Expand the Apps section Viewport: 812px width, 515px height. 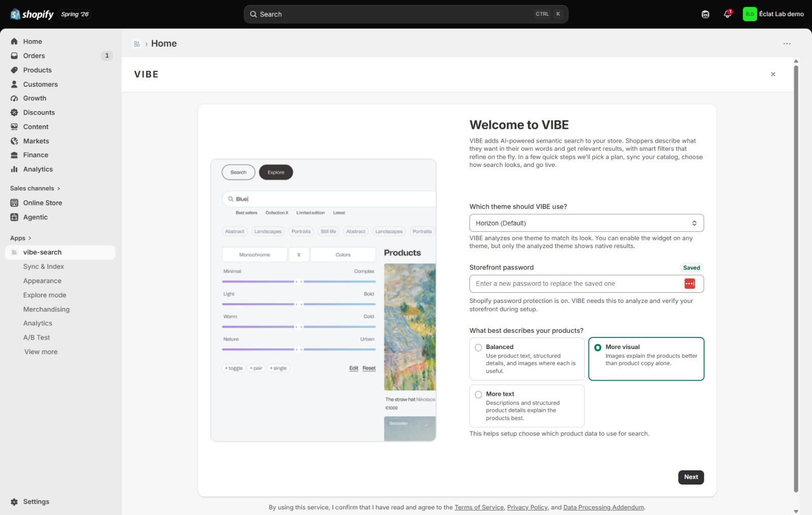[x=21, y=238]
